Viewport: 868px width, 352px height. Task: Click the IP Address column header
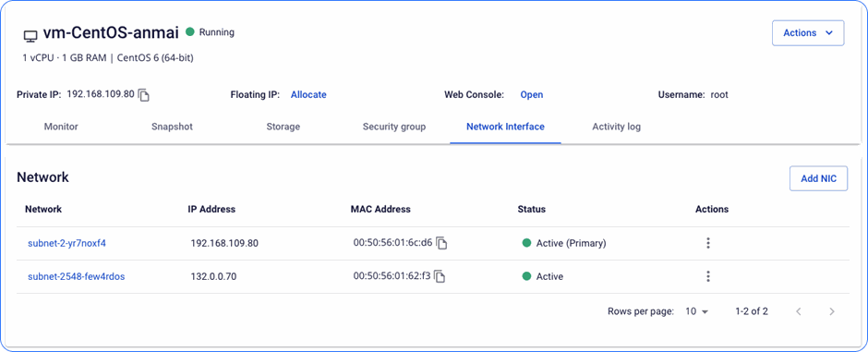pyautogui.click(x=211, y=209)
